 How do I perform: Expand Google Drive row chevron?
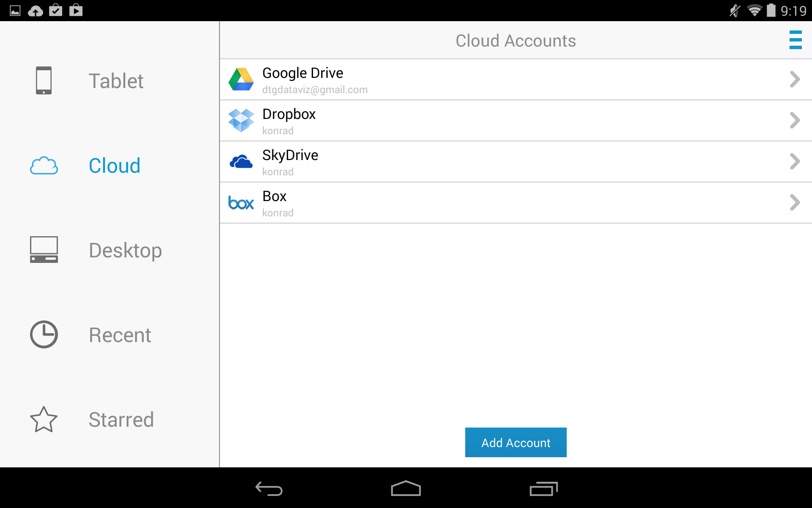pyautogui.click(x=795, y=79)
